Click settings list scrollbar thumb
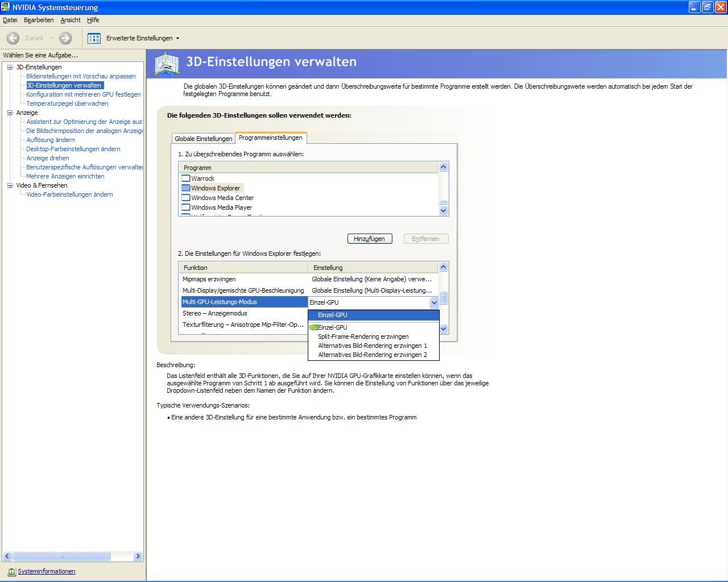This screenshot has width=728, height=582. tap(444, 298)
